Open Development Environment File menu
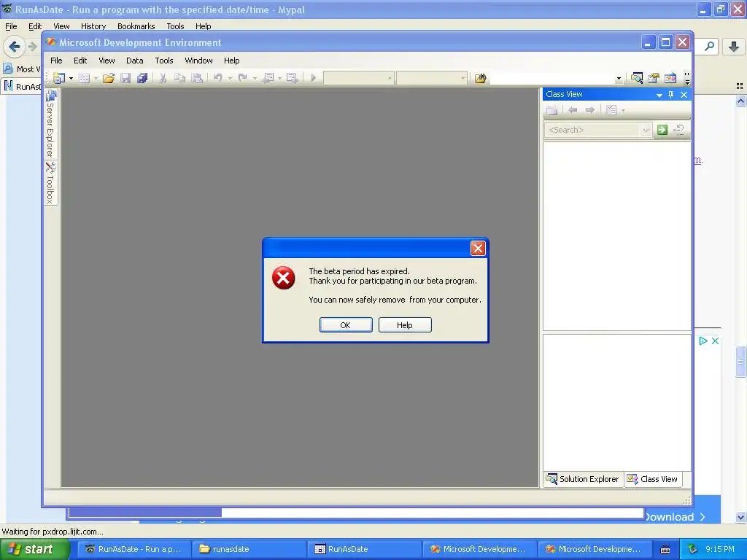 tap(56, 61)
